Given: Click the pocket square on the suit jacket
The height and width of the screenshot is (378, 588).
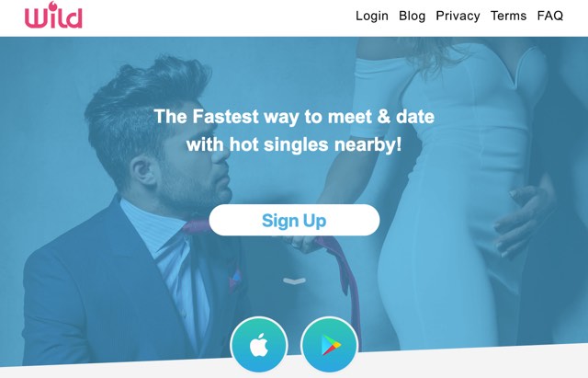Looking at the screenshot, I should click(x=235, y=281).
